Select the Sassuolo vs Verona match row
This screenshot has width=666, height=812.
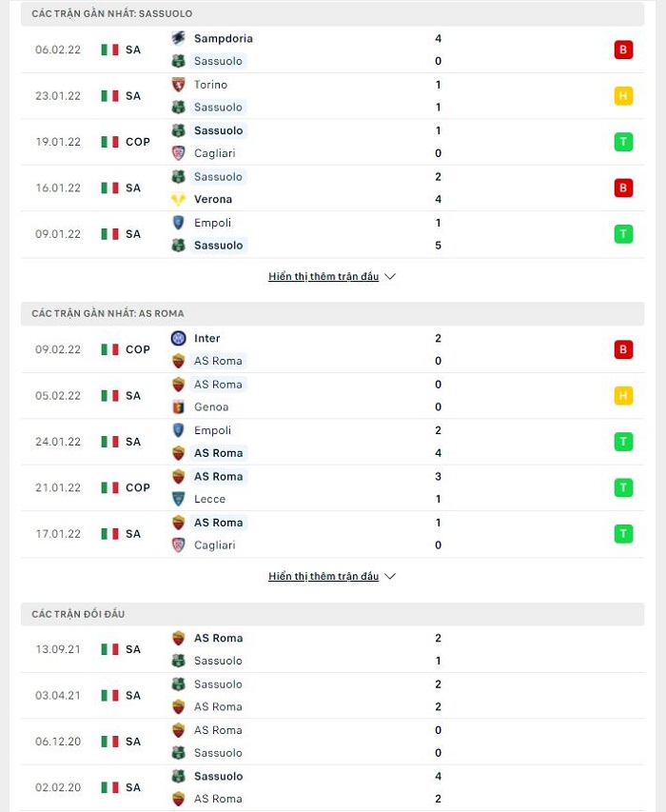pos(332,188)
